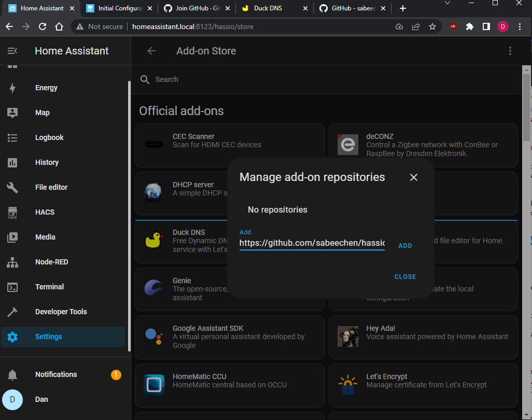Open the Google Assistant SDK add-on

230,337
